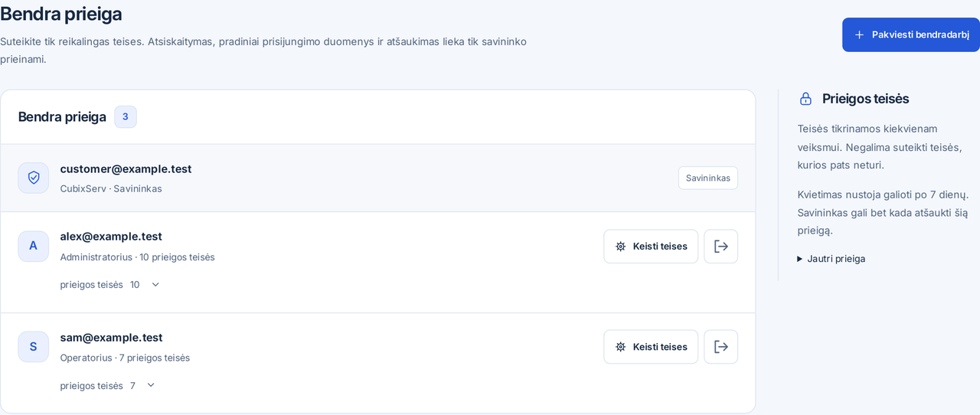The height and width of the screenshot is (415, 980).
Task: Click the owner shield icon beside customer@example.test
Action: 33,178
